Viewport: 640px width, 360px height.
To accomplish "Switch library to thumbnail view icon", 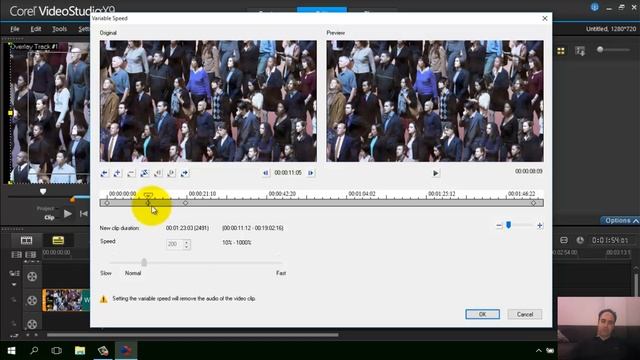I will coord(561,51).
